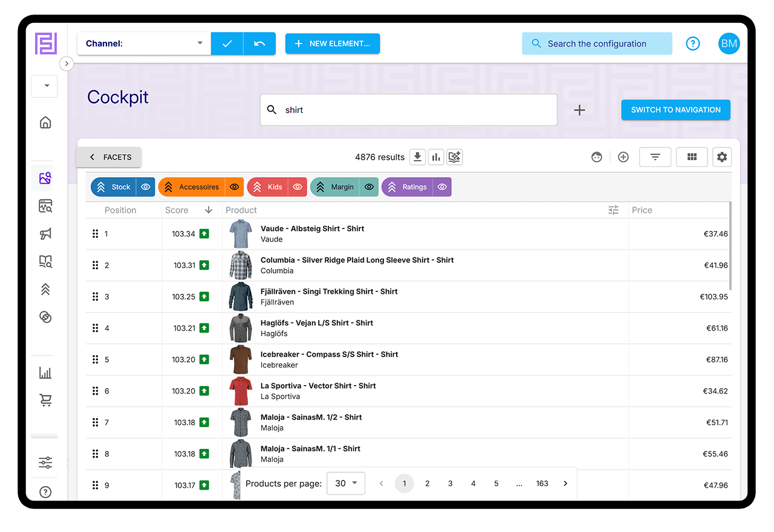This screenshot has height=532, width=774.
Task: Open the BM user avatar menu
Action: (x=729, y=44)
